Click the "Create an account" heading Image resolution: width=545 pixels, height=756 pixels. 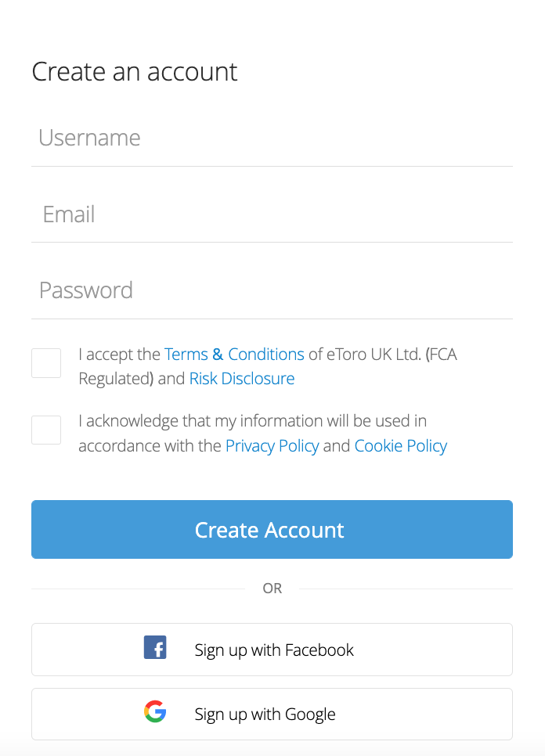[135, 72]
